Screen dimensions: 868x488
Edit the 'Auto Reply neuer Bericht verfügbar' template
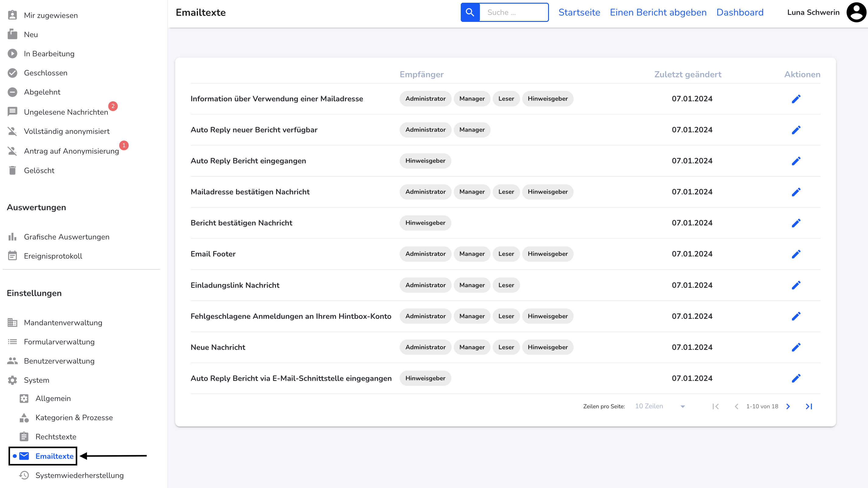[796, 130]
